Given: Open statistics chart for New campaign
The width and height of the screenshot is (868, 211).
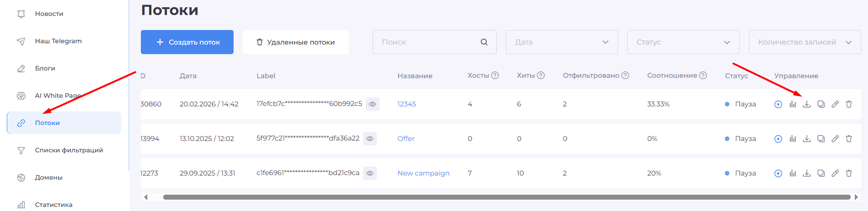Looking at the screenshot, I should pyautogui.click(x=793, y=173).
